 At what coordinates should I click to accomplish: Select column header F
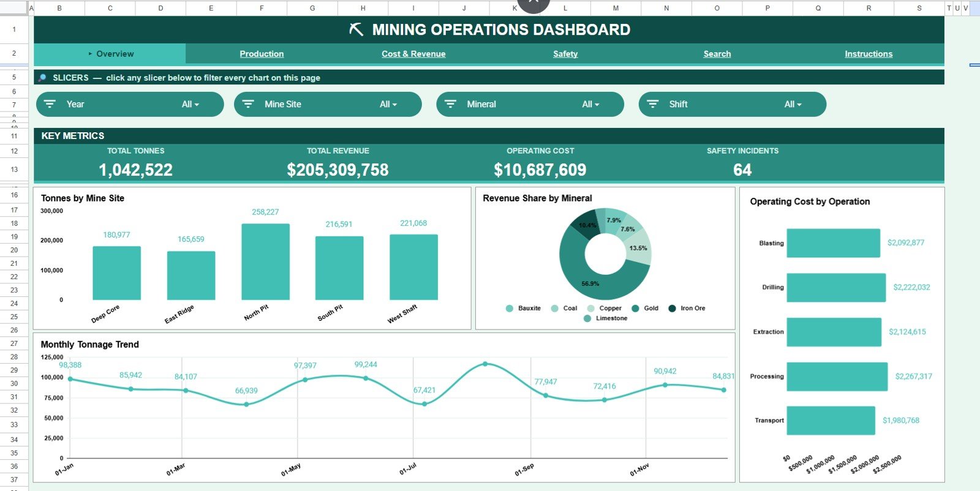(x=262, y=8)
